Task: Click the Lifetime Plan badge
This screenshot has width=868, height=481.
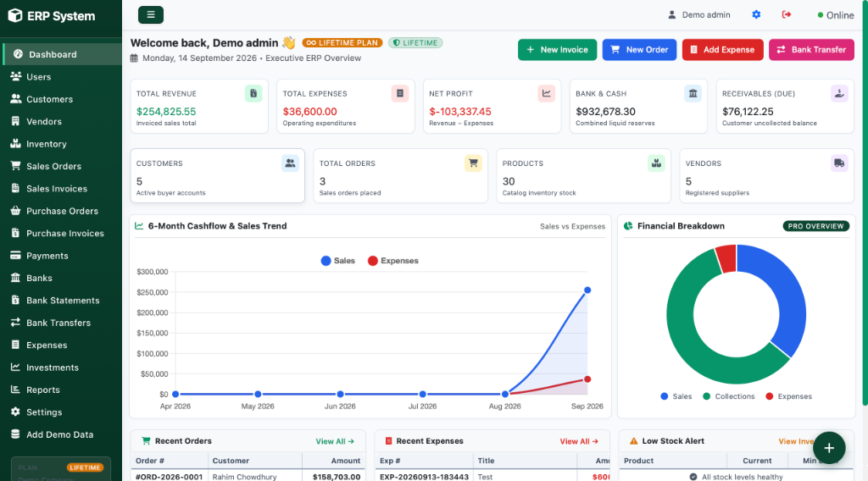Action: coord(342,42)
